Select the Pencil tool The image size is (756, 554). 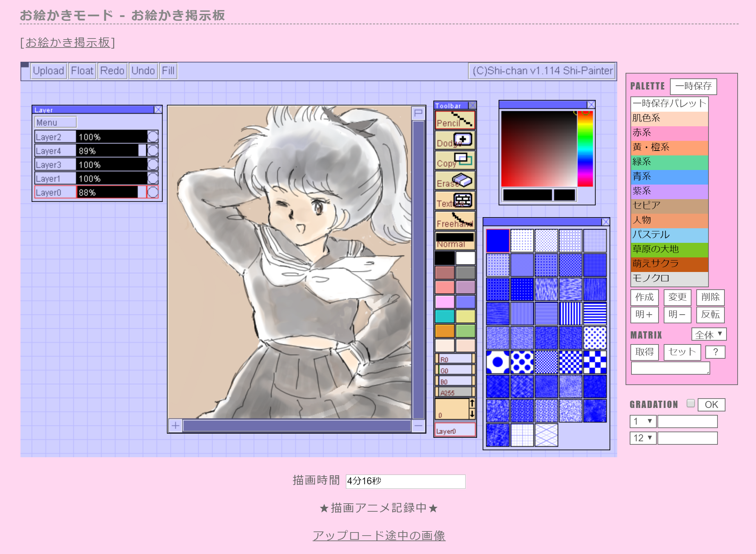pyautogui.click(x=455, y=120)
